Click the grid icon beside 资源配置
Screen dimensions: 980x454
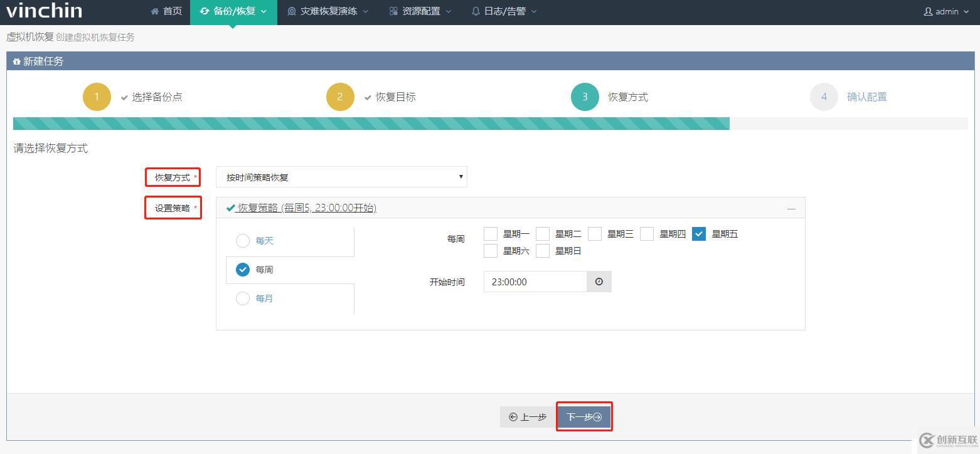tap(392, 11)
